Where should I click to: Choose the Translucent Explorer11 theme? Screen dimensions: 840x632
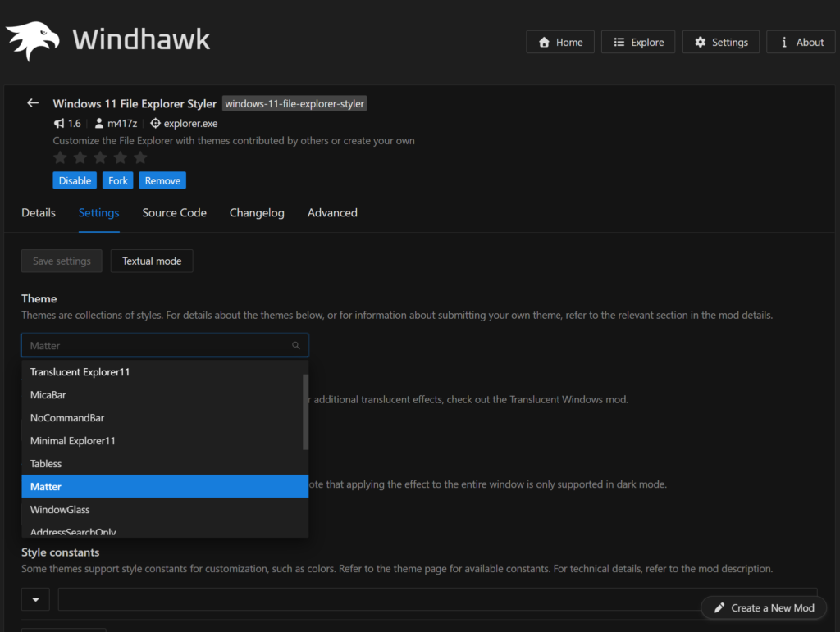pyautogui.click(x=162, y=372)
